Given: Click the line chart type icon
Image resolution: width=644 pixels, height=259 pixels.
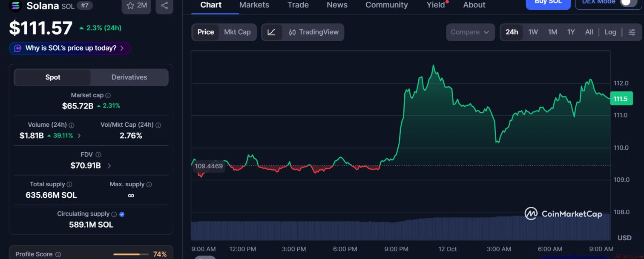Looking at the screenshot, I should 272,32.
